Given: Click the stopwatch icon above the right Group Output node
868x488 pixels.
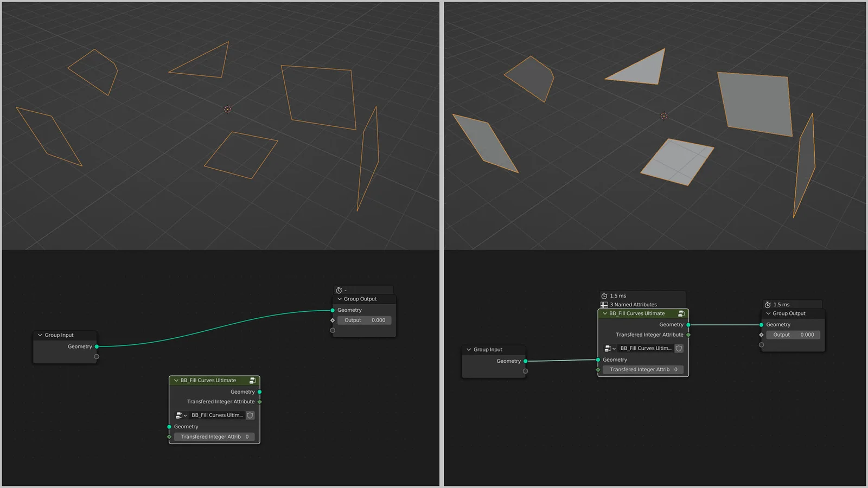Looking at the screenshot, I should point(767,304).
